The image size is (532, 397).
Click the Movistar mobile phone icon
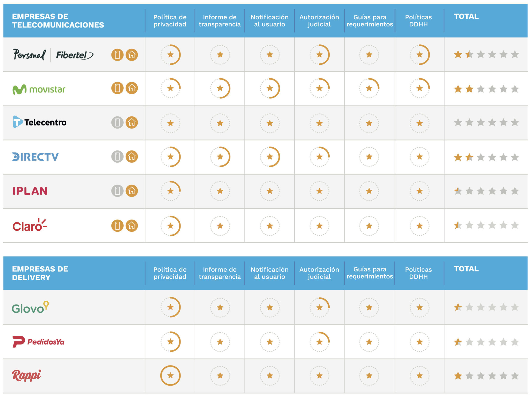tap(117, 88)
